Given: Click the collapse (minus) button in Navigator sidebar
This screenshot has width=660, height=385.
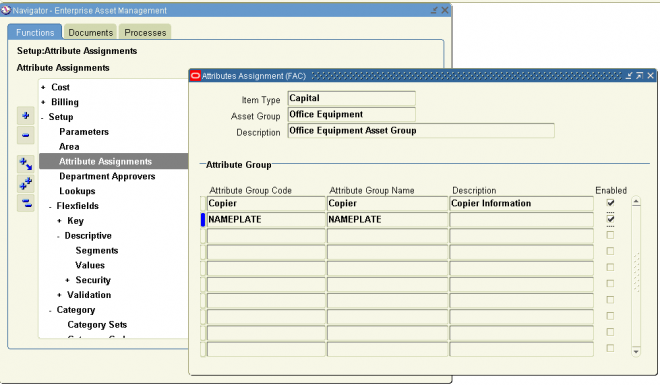Looking at the screenshot, I should [x=26, y=135].
